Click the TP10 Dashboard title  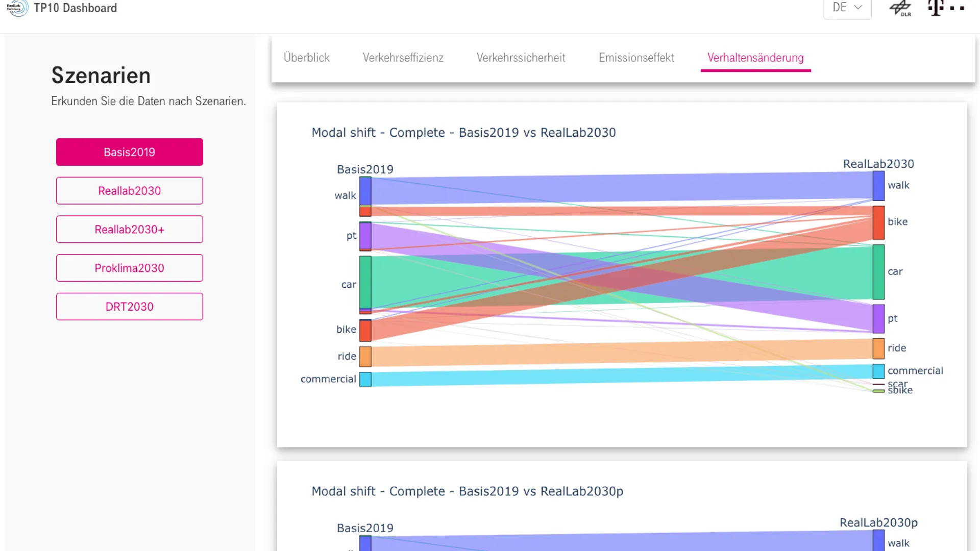tap(75, 8)
